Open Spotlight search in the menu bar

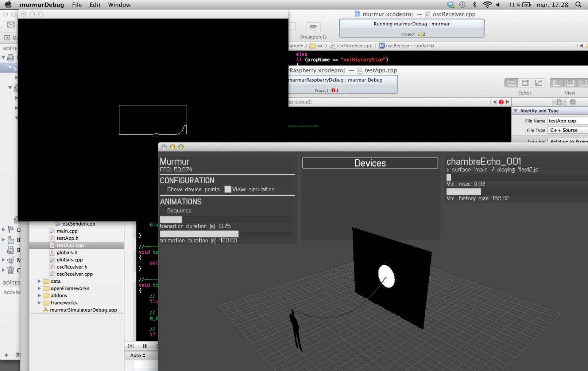(x=578, y=5)
